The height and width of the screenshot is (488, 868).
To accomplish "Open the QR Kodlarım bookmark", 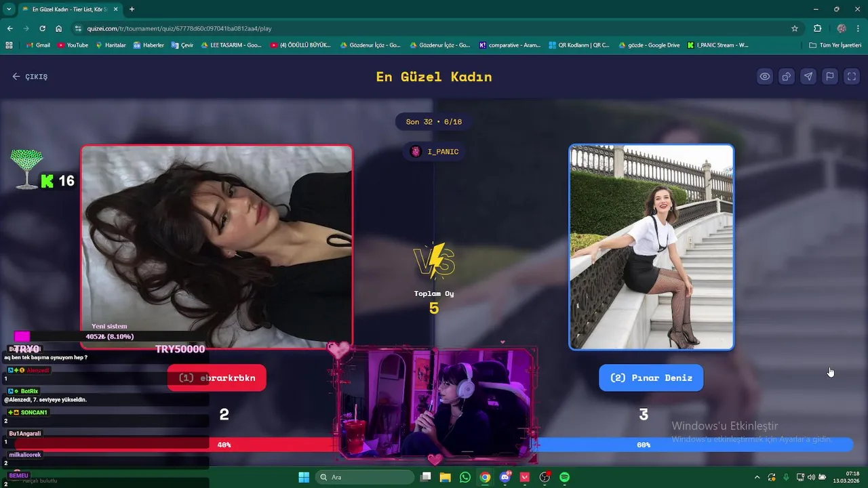I will point(578,45).
